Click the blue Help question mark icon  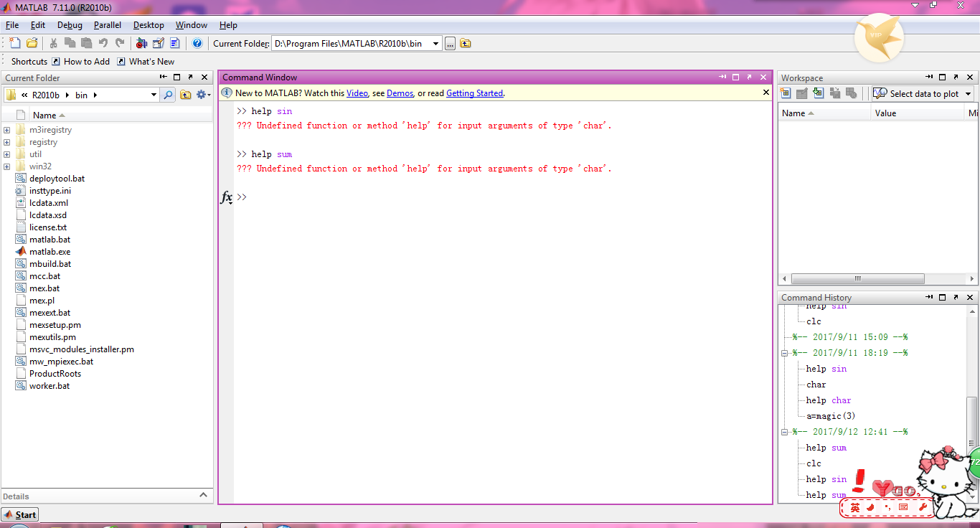(x=197, y=43)
